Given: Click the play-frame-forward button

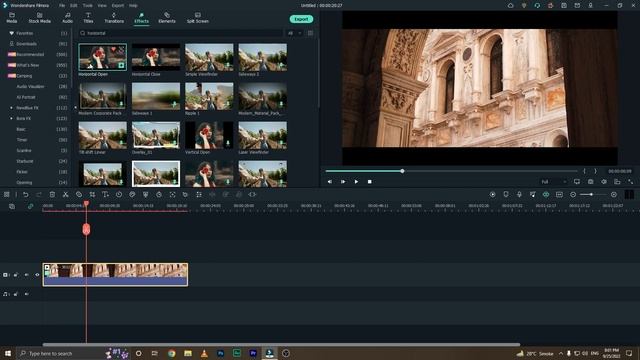Looking at the screenshot, I should click(343, 182).
